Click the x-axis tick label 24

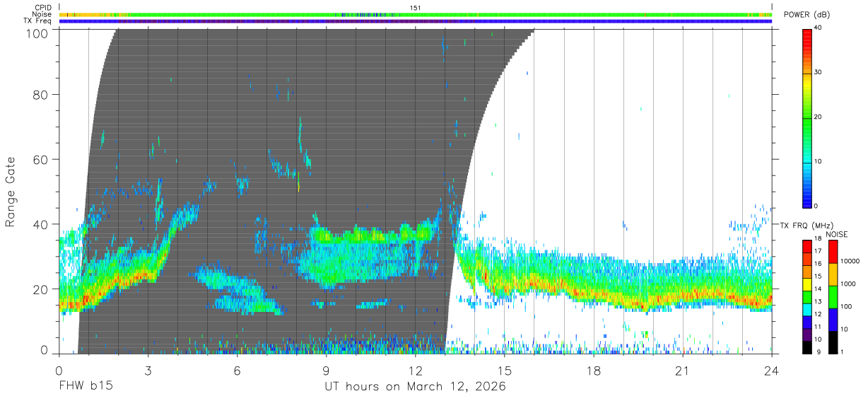coord(772,371)
